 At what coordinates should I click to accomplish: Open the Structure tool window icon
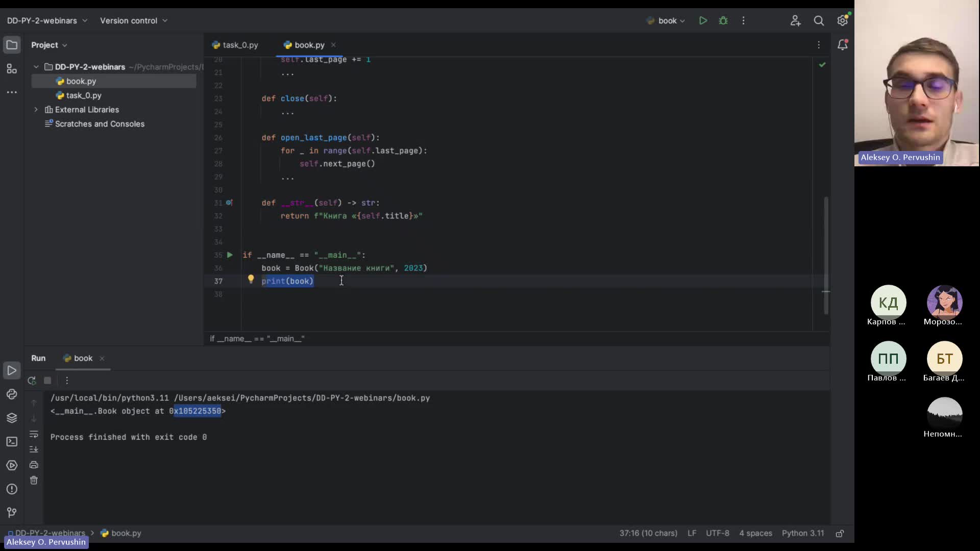tap(12, 69)
